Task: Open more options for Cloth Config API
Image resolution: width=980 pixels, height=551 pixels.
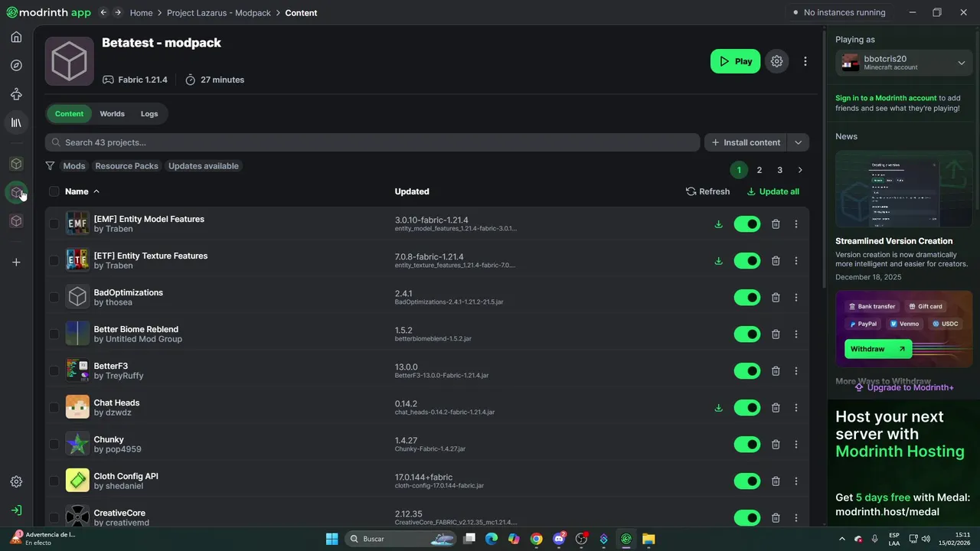Action: (x=796, y=481)
